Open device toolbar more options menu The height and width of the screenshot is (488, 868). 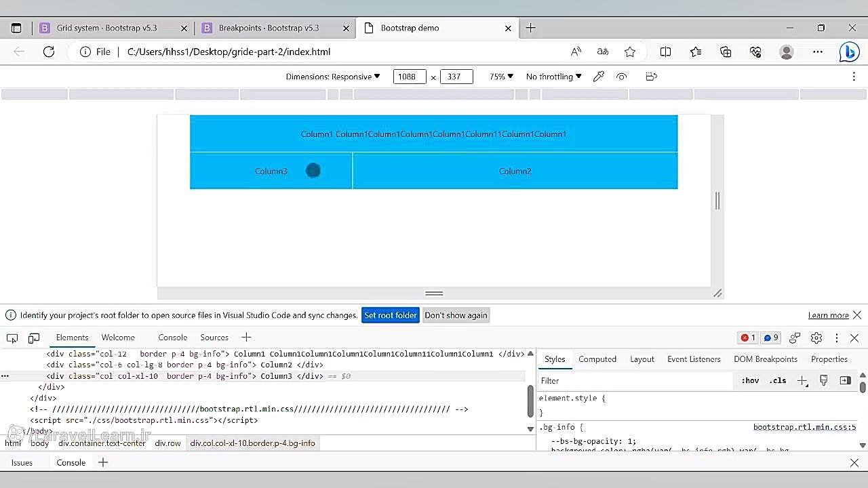pos(854,77)
